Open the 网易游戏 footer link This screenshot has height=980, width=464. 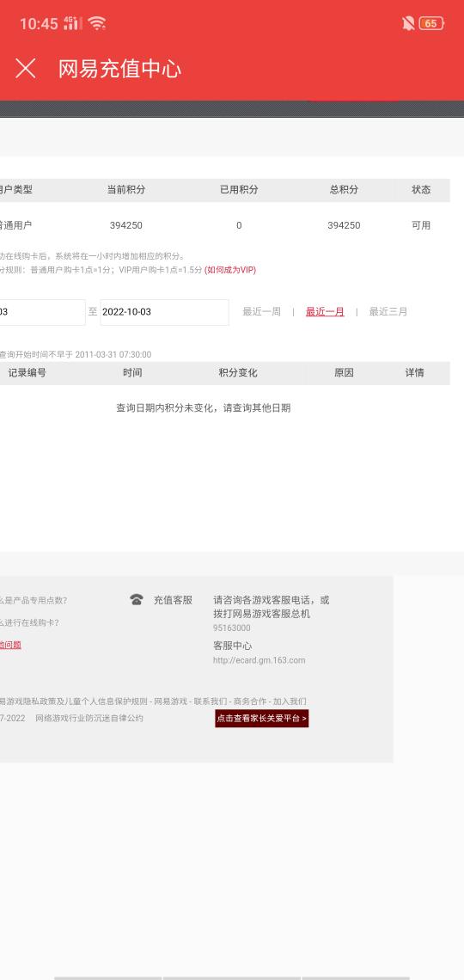[x=170, y=701]
